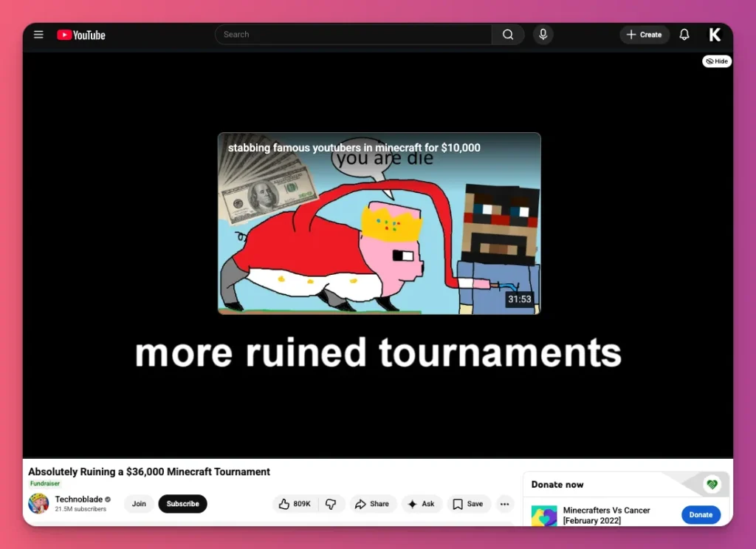
Task: Subscribe to Technoblade
Action: pos(182,503)
